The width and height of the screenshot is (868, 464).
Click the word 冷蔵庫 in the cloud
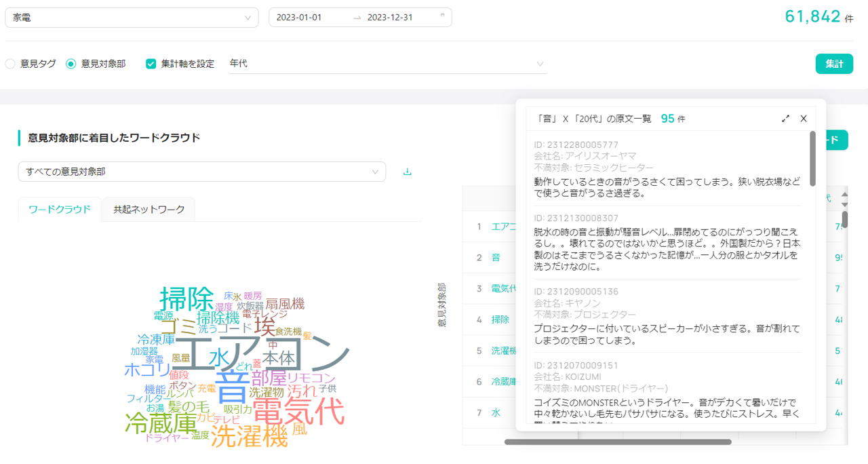click(x=161, y=423)
